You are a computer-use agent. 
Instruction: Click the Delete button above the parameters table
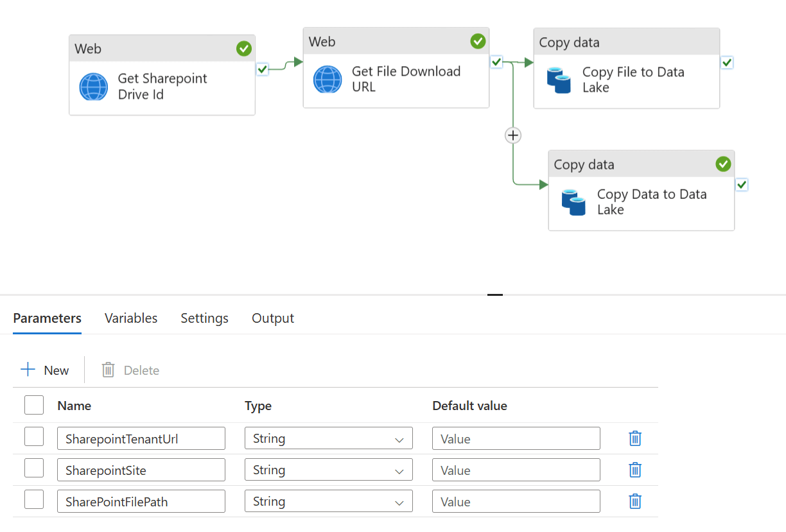point(130,370)
